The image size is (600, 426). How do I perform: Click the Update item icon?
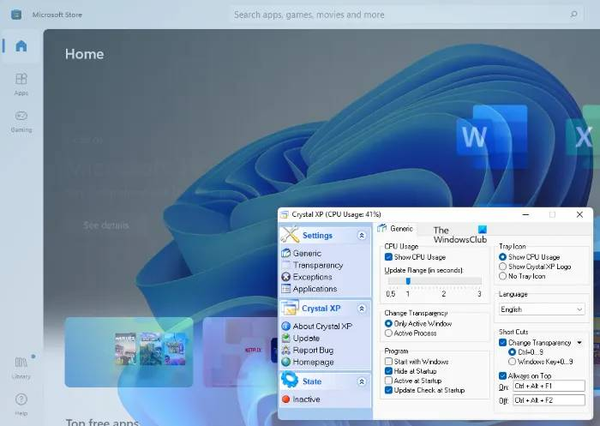point(285,338)
